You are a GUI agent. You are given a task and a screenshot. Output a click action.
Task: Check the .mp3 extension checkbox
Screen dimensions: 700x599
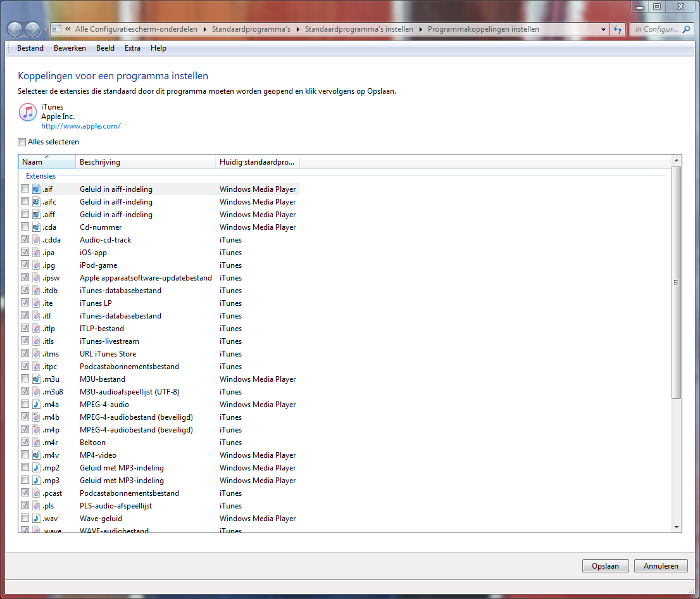(x=25, y=480)
